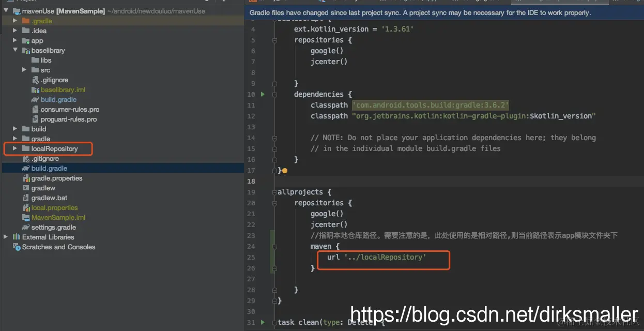Click baselibrary build.gradle elephant icon
Viewport: 644px width, 331px height.
35,99
